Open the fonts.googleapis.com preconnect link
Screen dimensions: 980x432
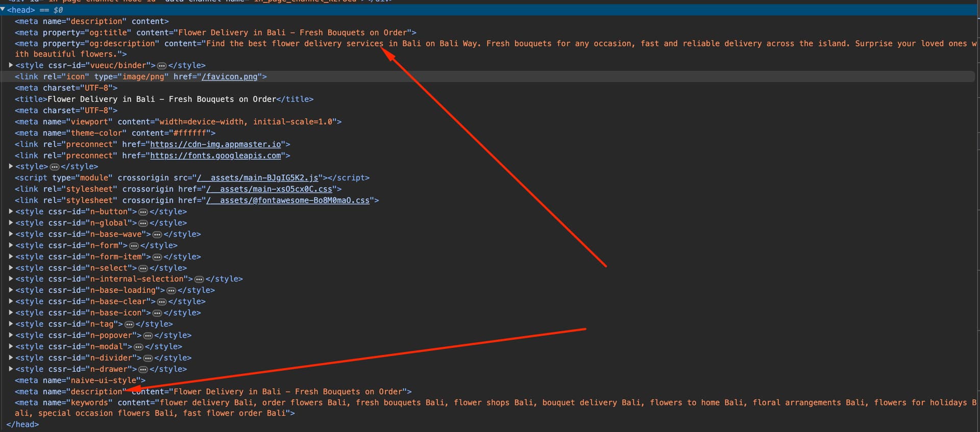[215, 156]
